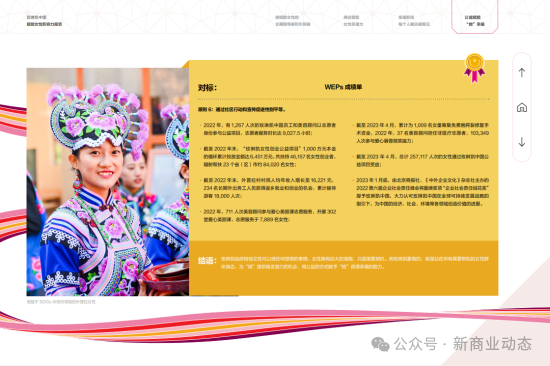Click the 玫琳凯中国 report title link
The image size is (550, 366).
44,20
